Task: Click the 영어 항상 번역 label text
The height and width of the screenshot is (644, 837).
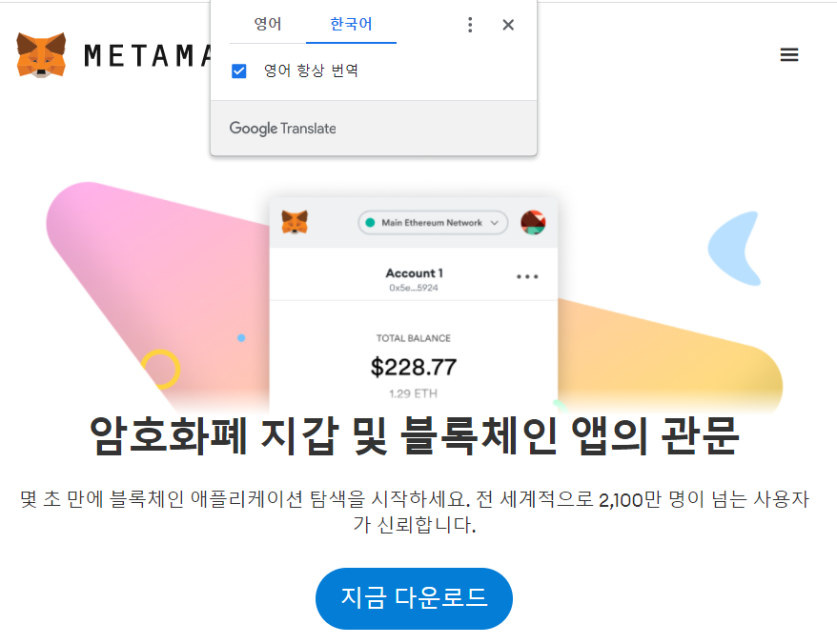Action: (x=311, y=70)
